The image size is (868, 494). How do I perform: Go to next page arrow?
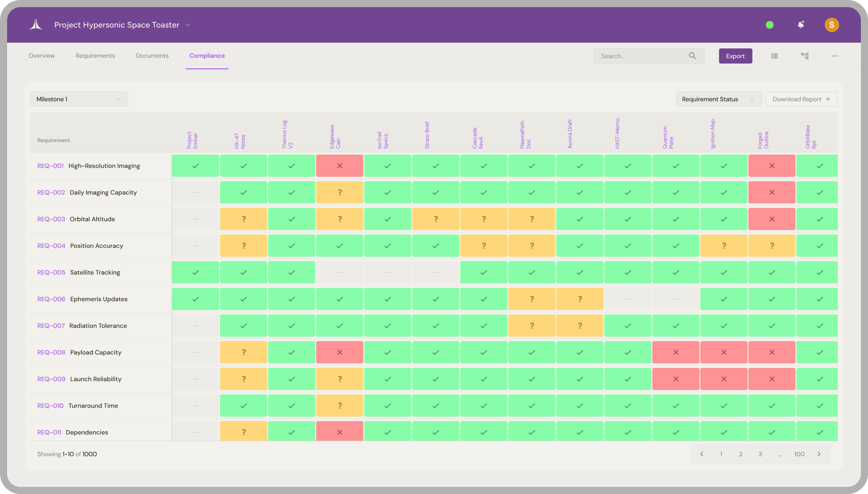[x=819, y=454]
